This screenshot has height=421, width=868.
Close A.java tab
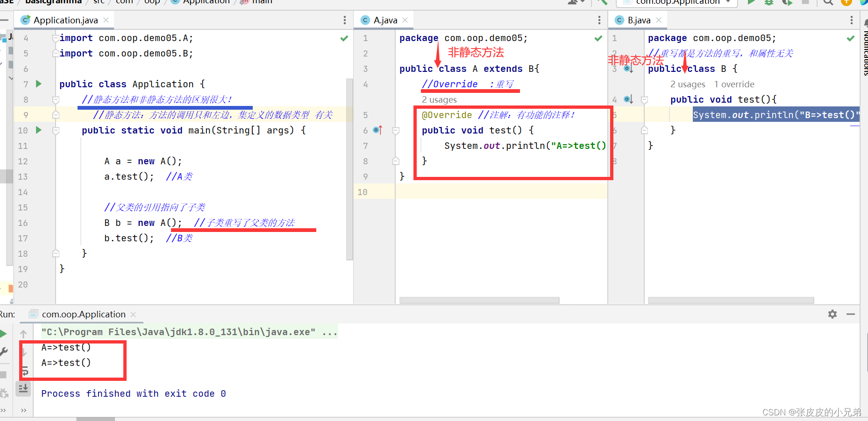[405, 20]
